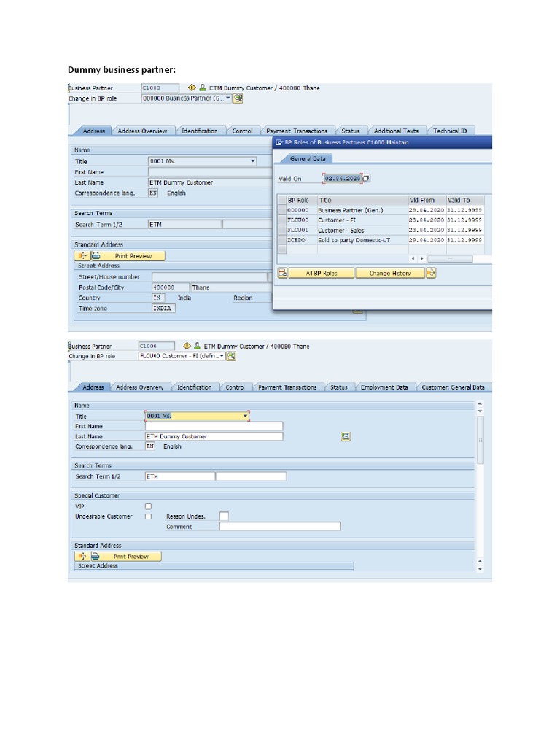Image resolution: width=560 pixels, height=747 pixels.
Task: Tick the VIP checkbox
Action: click(149, 506)
